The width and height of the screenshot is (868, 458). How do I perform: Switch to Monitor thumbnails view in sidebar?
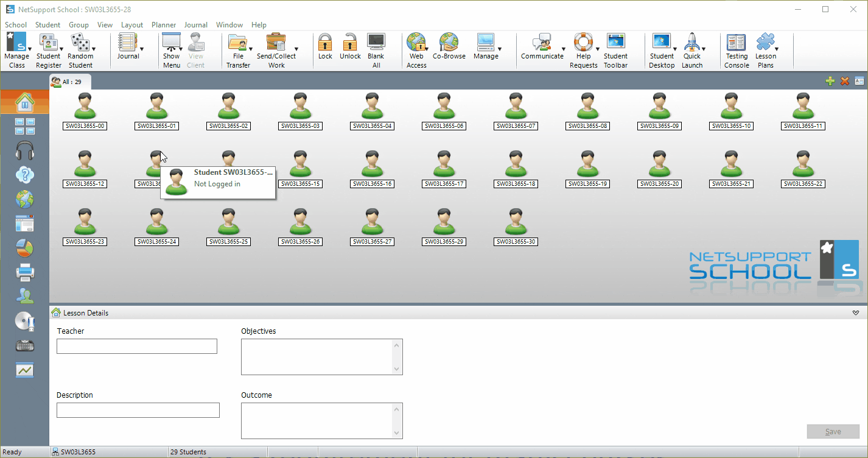(25, 127)
